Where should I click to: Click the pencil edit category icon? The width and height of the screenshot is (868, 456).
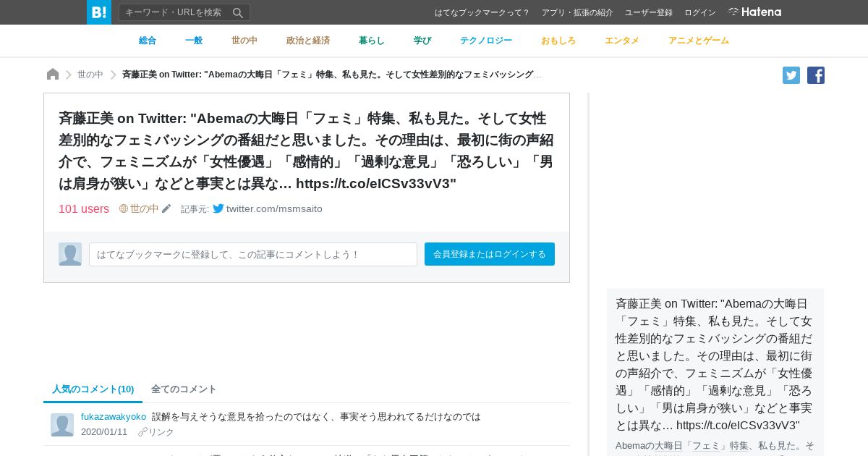[x=166, y=208]
